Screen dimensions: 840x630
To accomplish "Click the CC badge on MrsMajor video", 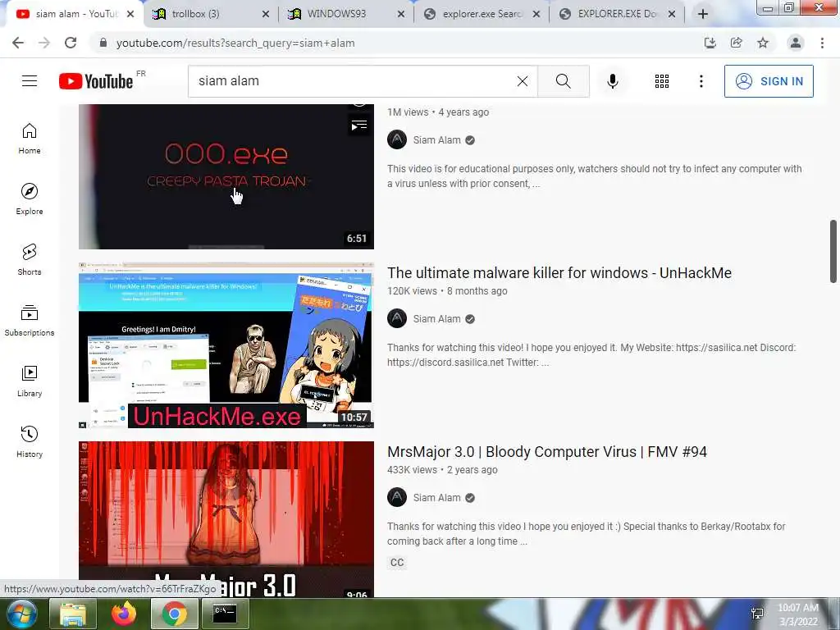I will (x=397, y=563).
